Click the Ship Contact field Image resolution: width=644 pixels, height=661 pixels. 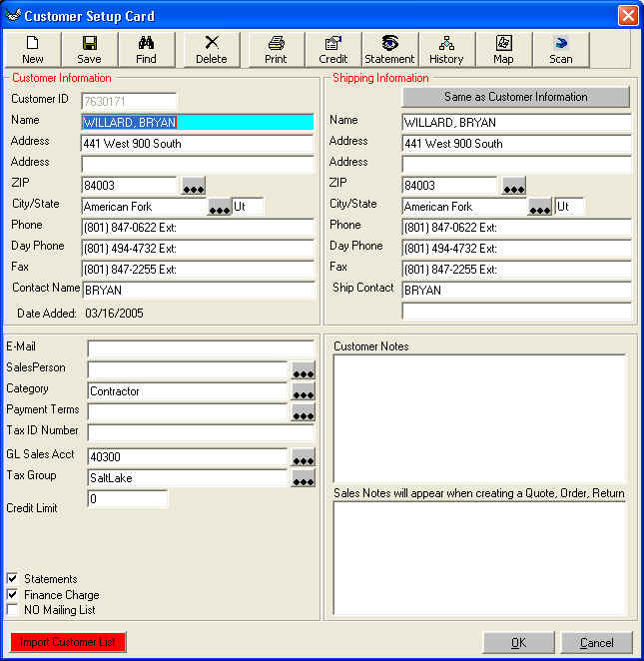pyautogui.click(x=517, y=291)
